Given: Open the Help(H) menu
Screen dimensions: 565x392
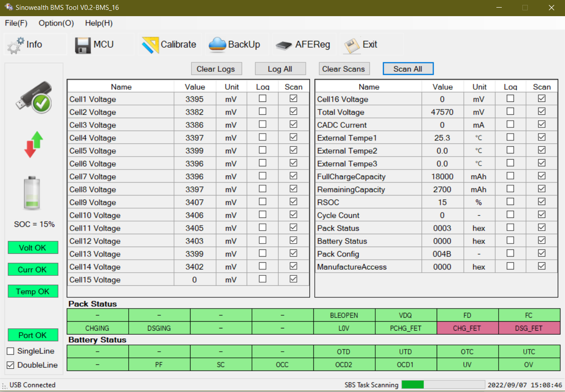Looking at the screenshot, I should click(x=99, y=23).
